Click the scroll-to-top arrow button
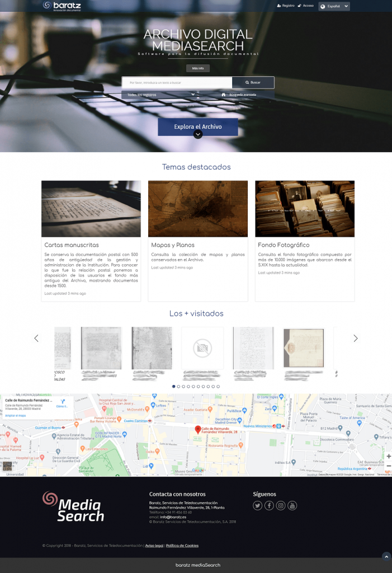This screenshot has height=573, width=392. click(x=385, y=556)
